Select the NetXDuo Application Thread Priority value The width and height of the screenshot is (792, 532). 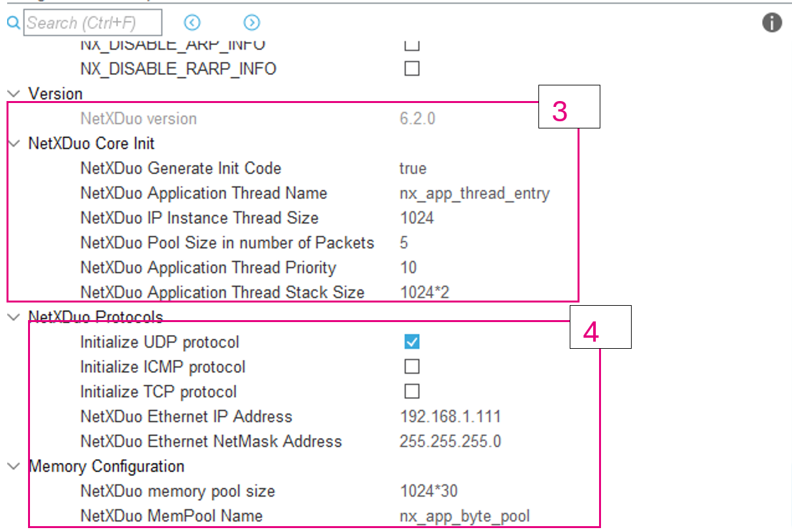click(x=407, y=267)
